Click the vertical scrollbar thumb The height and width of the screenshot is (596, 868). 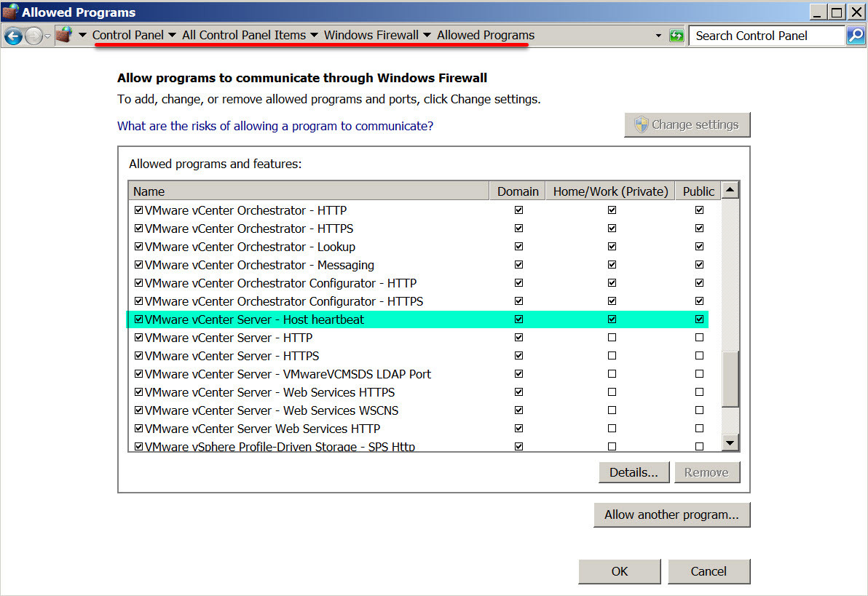click(730, 379)
